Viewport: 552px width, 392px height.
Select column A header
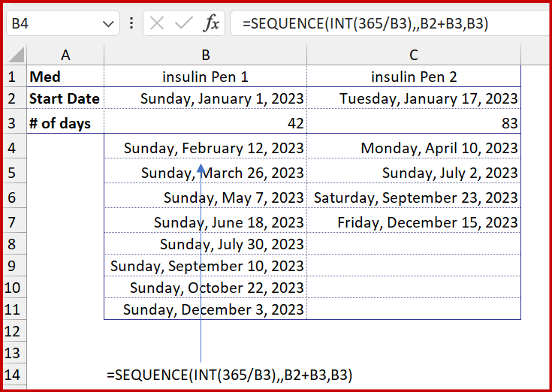(65, 54)
